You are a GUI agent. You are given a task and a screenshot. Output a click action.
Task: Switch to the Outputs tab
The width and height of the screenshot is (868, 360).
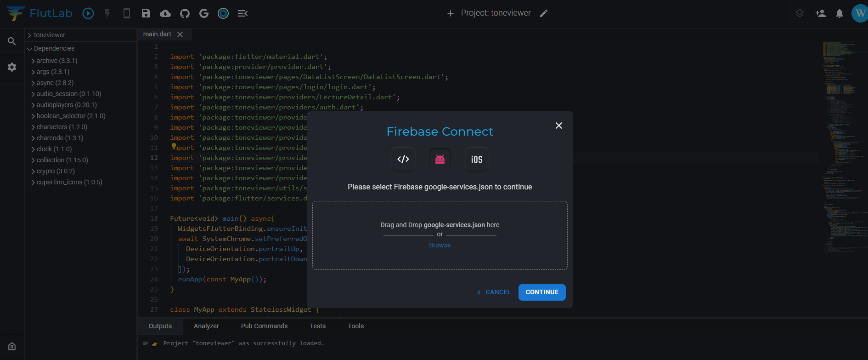(160, 326)
